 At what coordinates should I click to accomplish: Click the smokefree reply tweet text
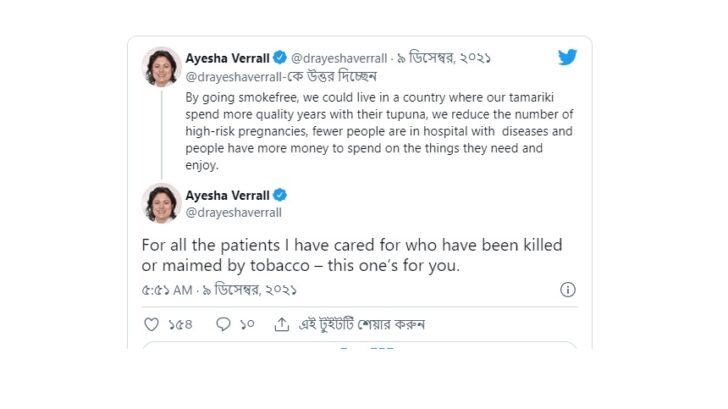pos(379,131)
